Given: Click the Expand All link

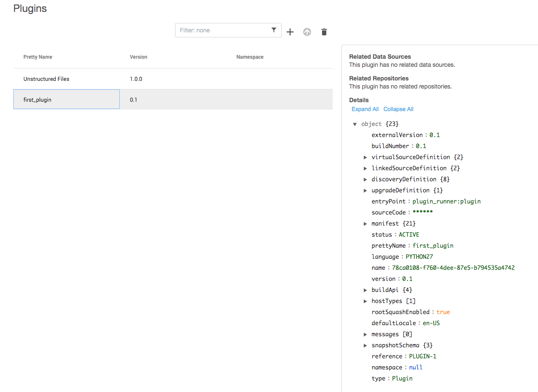Looking at the screenshot, I should pos(365,109).
